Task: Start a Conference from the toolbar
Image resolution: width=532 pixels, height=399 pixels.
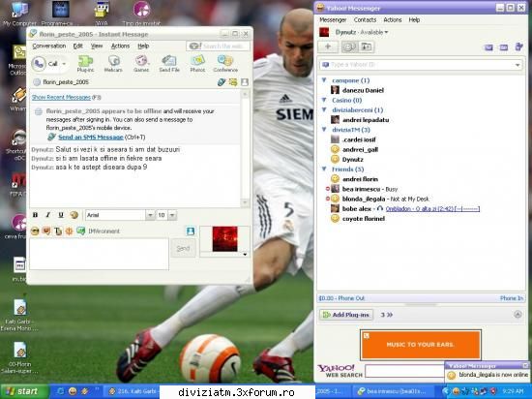Action: click(x=225, y=64)
